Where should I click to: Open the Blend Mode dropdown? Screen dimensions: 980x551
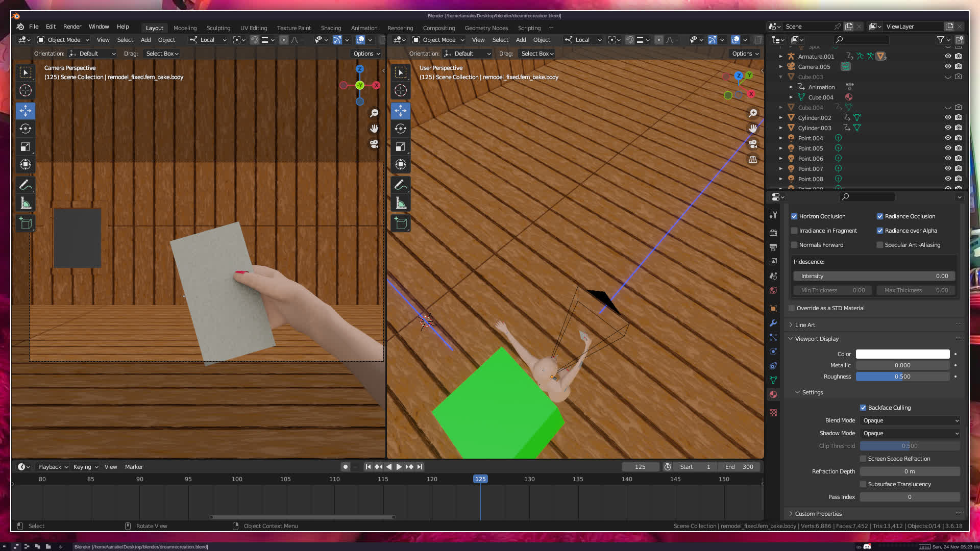[910, 420]
